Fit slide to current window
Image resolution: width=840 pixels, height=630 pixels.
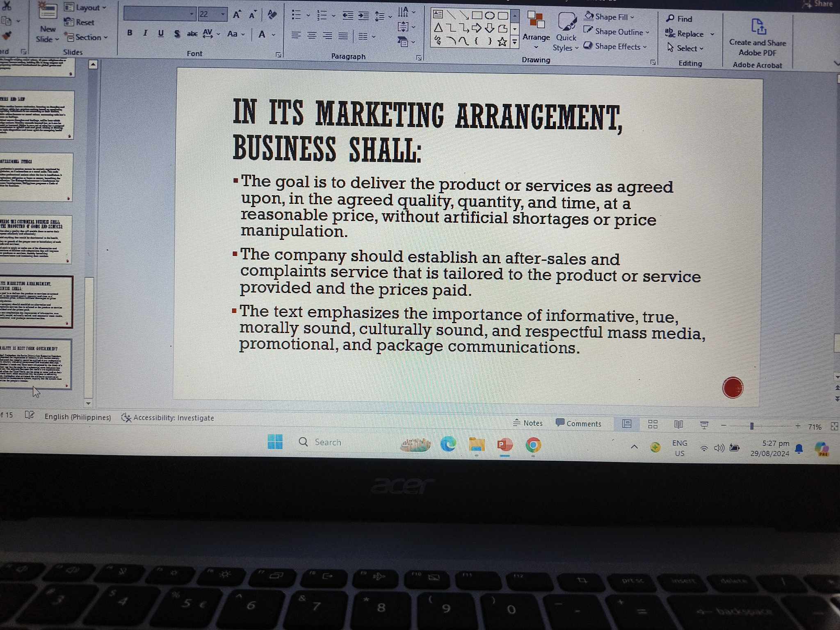(834, 426)
